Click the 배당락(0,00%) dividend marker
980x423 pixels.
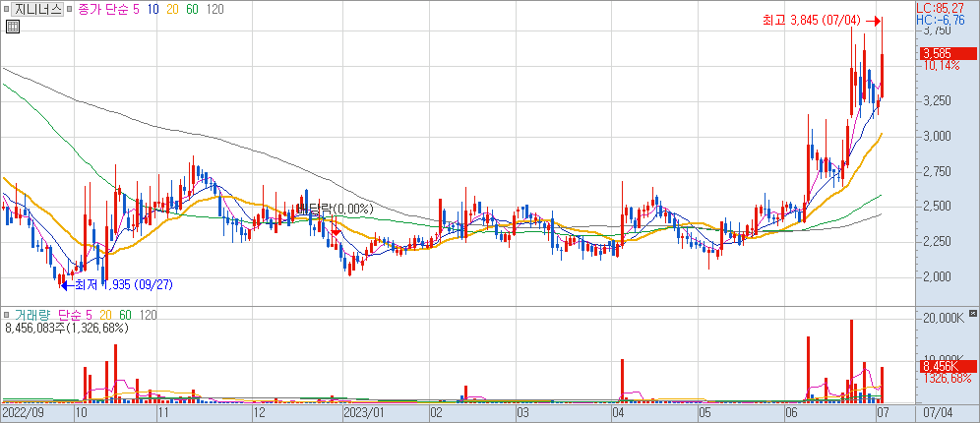(334, 209)
